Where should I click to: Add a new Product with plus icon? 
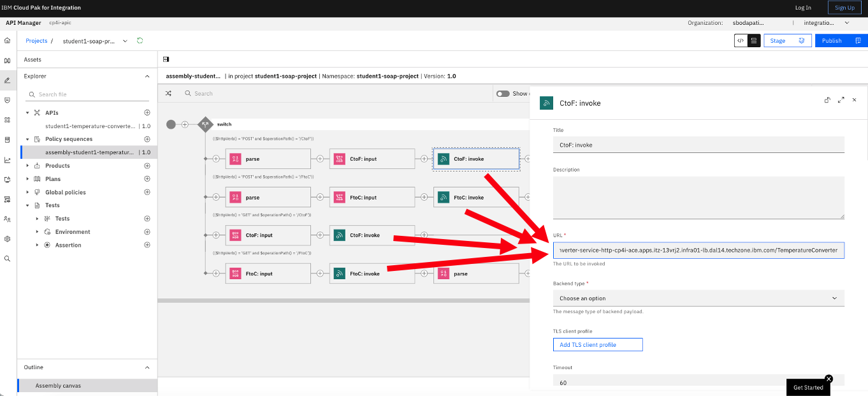[x=147, y=166]
